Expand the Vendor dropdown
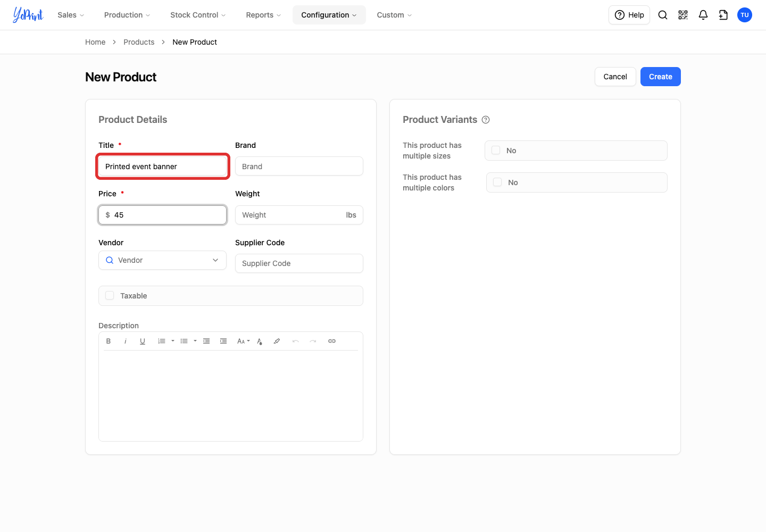The width and height of the screenshot is (766, 532). (162, 260)
